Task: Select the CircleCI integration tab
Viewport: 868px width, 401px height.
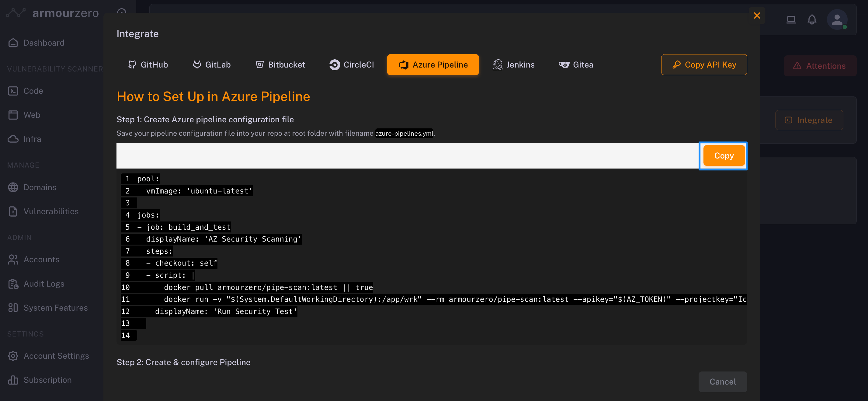Action: click(x=352, y=65)
